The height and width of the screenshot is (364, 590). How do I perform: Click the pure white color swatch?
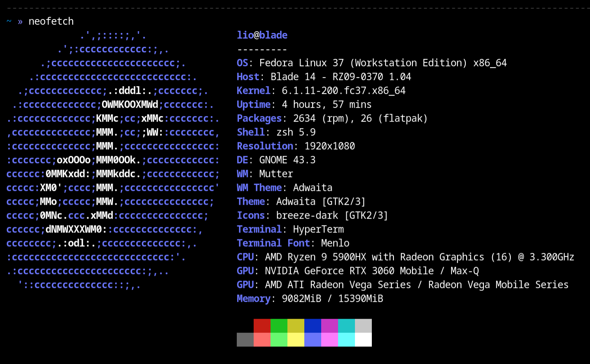point(363,340)
